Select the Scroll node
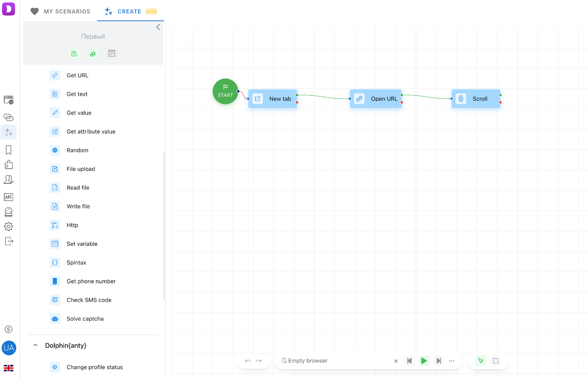This screenshot has height=379, width=588. pos(476,99)
